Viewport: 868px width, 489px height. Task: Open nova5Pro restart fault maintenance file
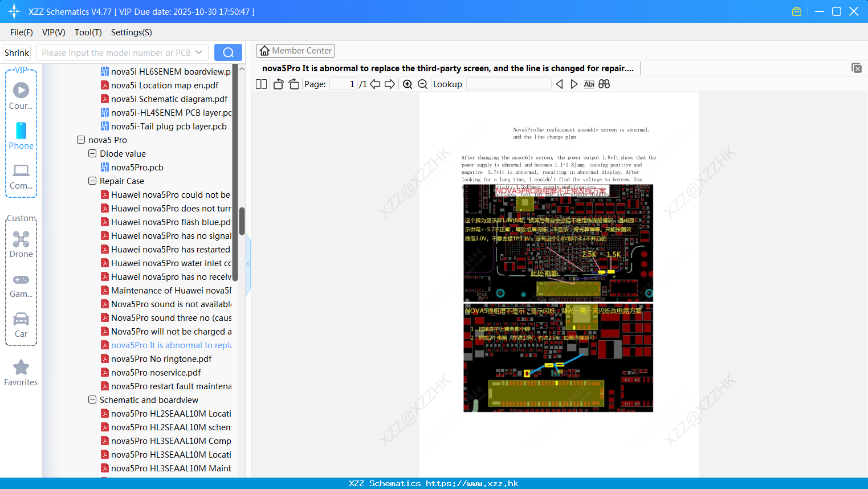click(x=166, y=386)
